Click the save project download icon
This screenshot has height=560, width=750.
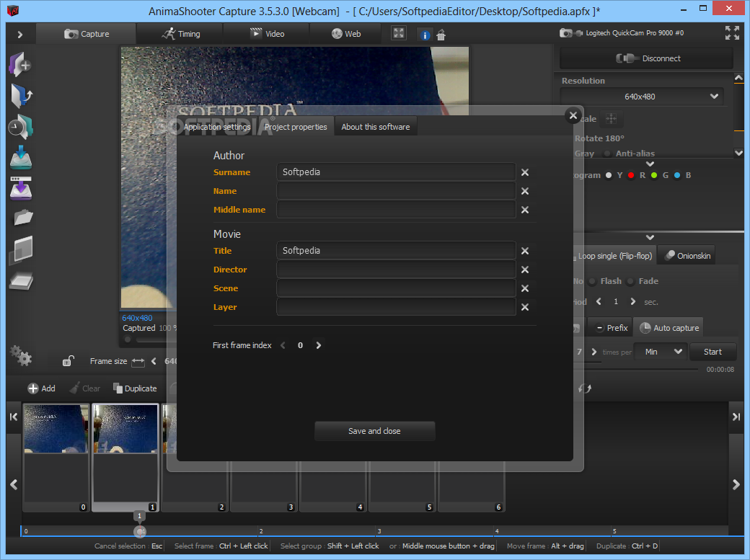click(x=21, y=158)
